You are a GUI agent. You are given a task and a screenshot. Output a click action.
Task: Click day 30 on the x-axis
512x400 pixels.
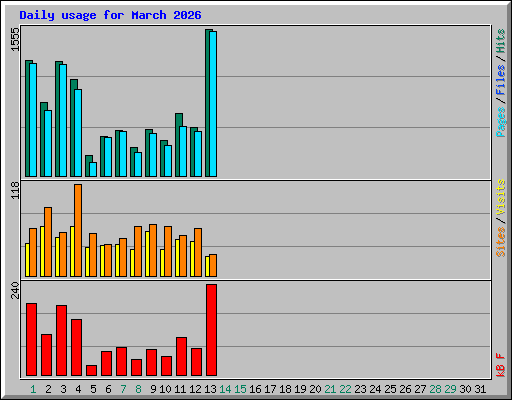click(x=465, y=389)
